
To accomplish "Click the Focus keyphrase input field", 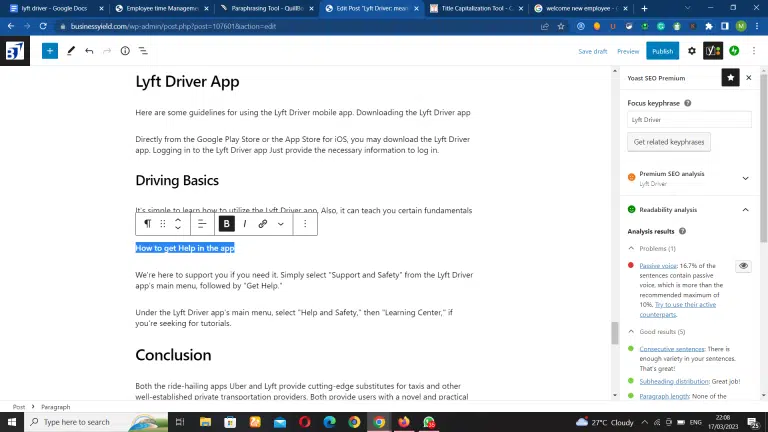I will tap(689, 120).
